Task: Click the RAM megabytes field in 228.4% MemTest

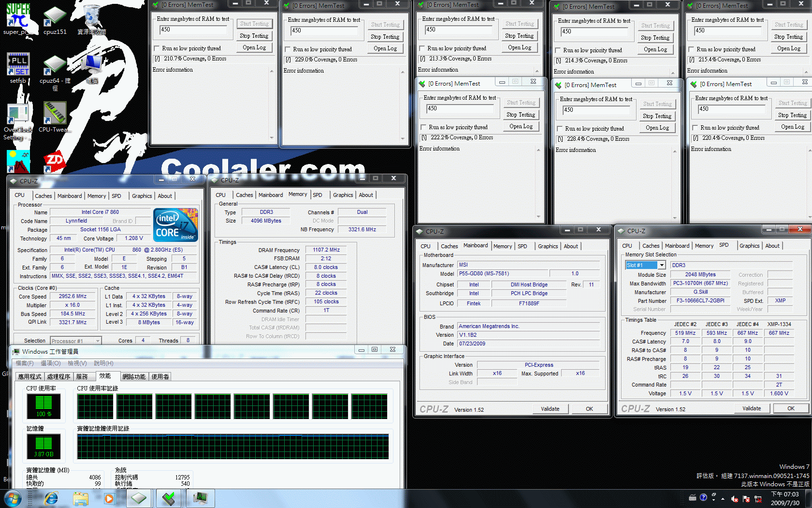Action: tap(596, 110)
